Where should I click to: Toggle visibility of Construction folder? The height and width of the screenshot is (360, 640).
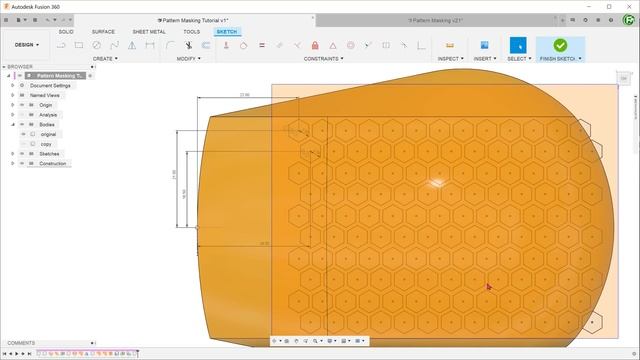[x=22, y=164]
